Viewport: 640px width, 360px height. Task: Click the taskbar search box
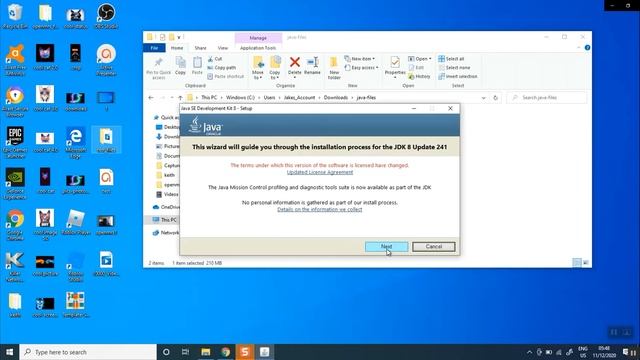[88, 352]
